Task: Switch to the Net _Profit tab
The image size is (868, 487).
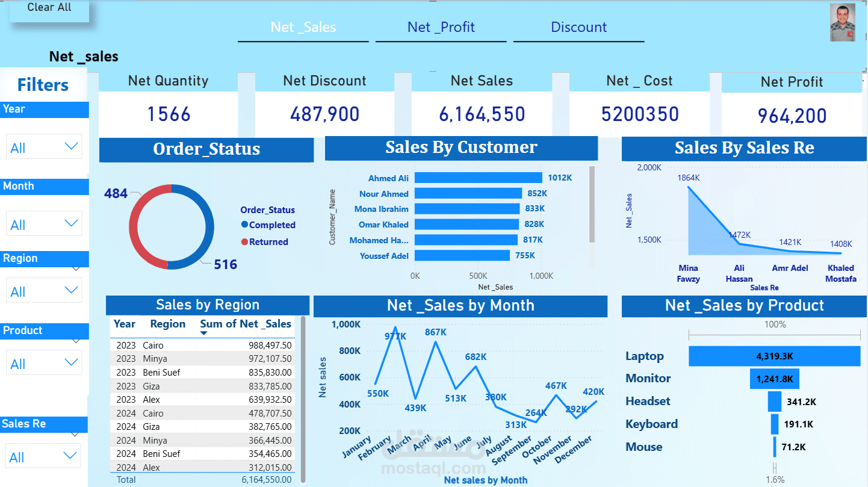Action: 441,27
